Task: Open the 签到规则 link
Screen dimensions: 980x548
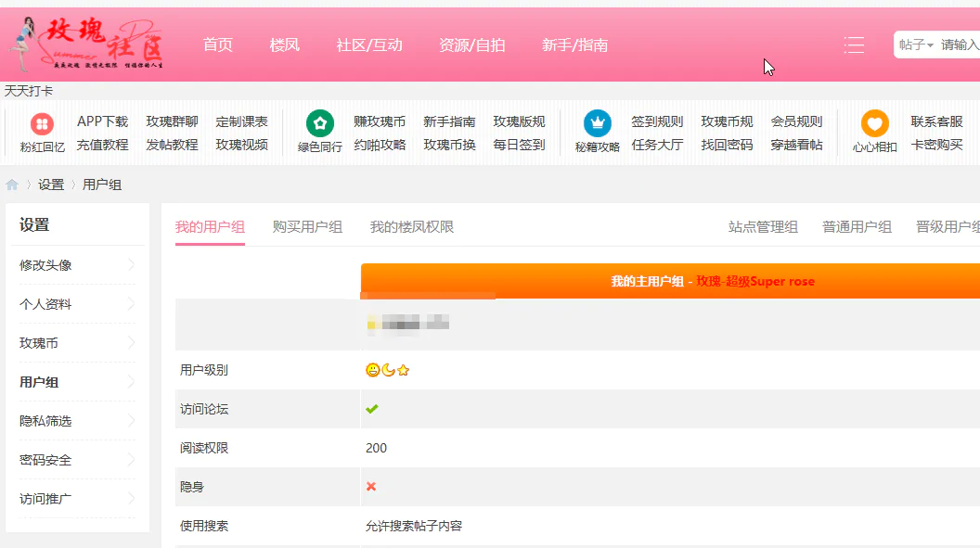Action: click(x=657, y=121)
